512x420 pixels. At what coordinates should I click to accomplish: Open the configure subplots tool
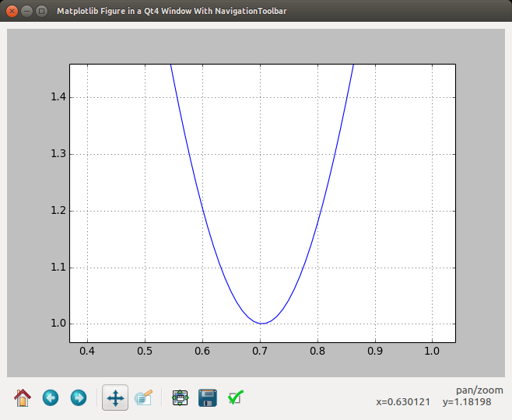click(x=180, y=397)
